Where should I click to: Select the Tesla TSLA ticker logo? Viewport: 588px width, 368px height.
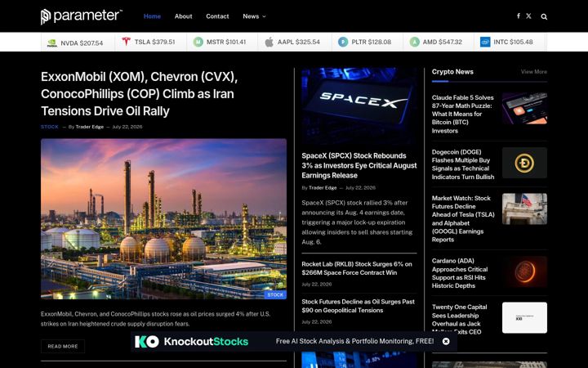coord(126,42)
